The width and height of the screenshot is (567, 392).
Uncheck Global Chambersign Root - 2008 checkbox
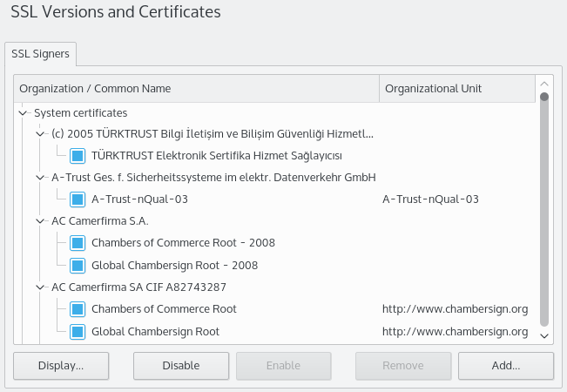coord(78,265)
